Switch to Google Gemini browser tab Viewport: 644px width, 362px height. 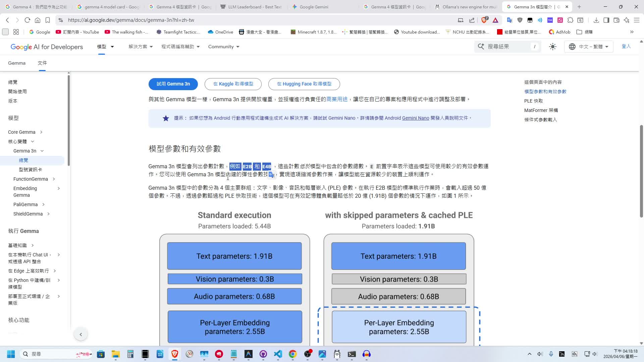pyautogui.click(x=324, y=7)
